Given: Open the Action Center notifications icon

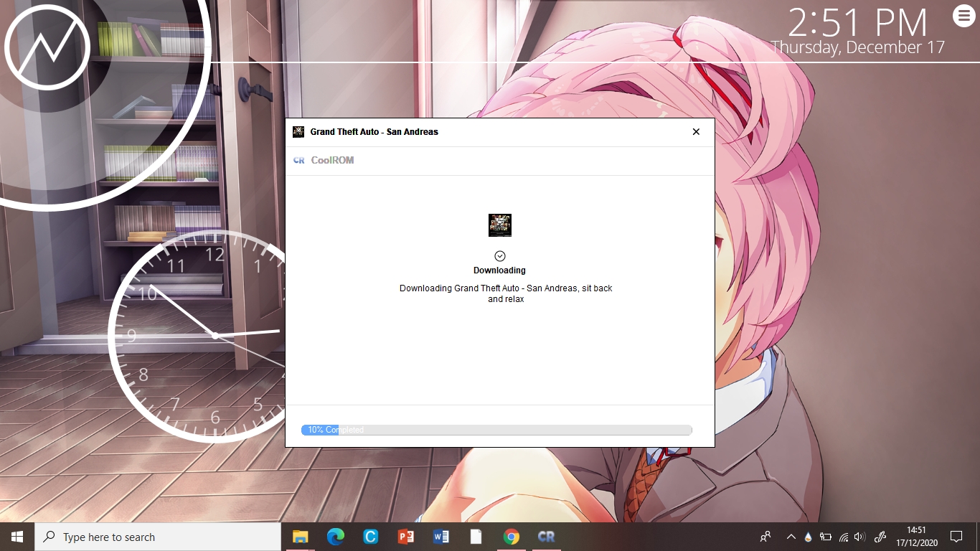Looking at the screenshot, I should tap(956, 537).
